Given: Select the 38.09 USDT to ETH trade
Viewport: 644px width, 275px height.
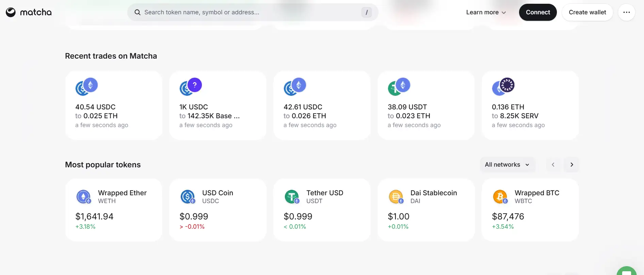Looking at the screenshot, I should pos(426,106).
